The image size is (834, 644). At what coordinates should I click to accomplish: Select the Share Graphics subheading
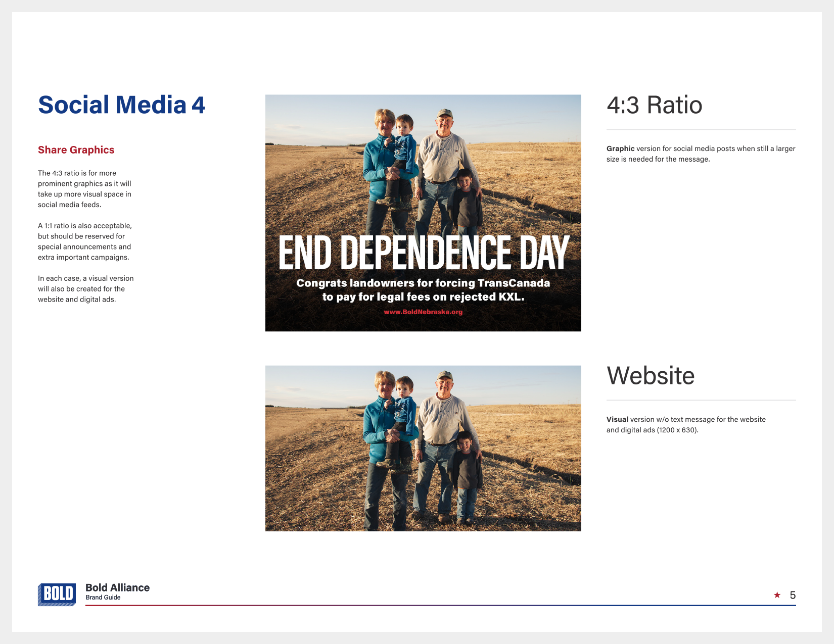click(76, 150)
